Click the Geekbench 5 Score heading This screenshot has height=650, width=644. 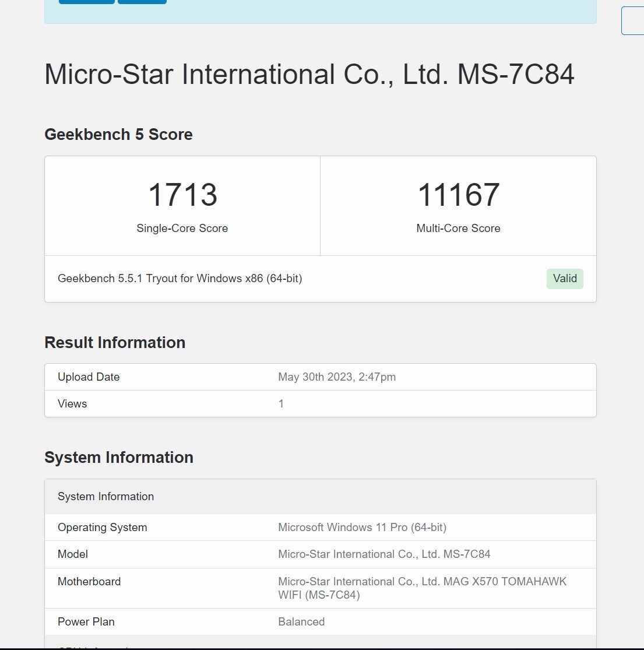pyautogui.click(x=118, y=134)
